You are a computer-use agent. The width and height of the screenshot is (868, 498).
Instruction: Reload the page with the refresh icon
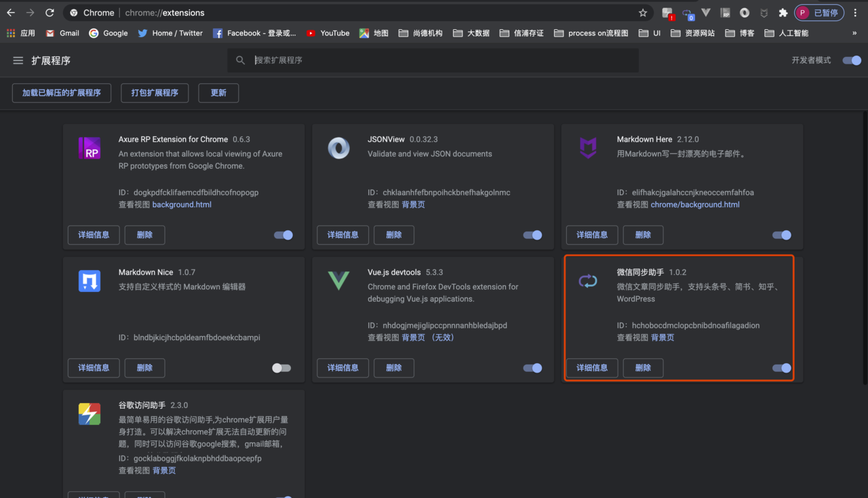point(50,13)
